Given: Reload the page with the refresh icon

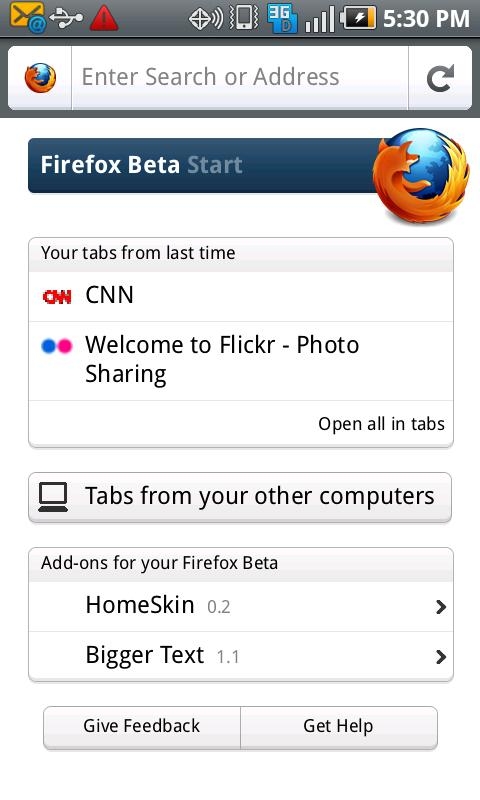Looking at the screenshot, I should pyautogui.click(x=440, y=78).
